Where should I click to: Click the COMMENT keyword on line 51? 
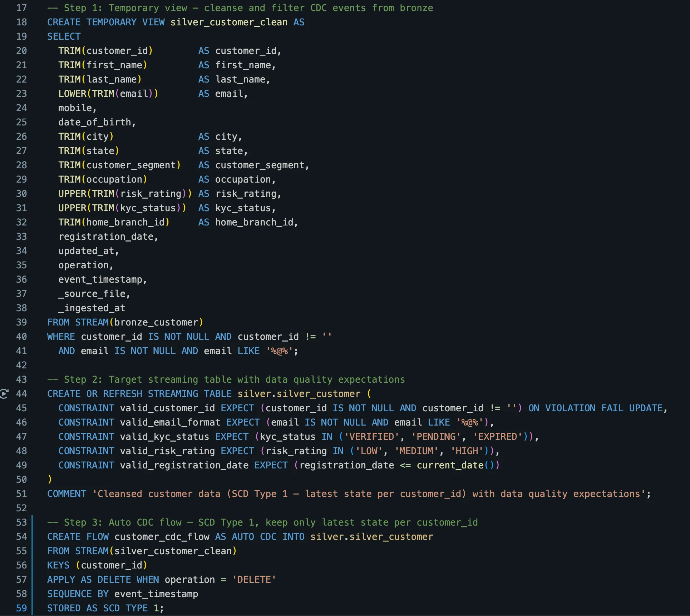pos(66,494)
